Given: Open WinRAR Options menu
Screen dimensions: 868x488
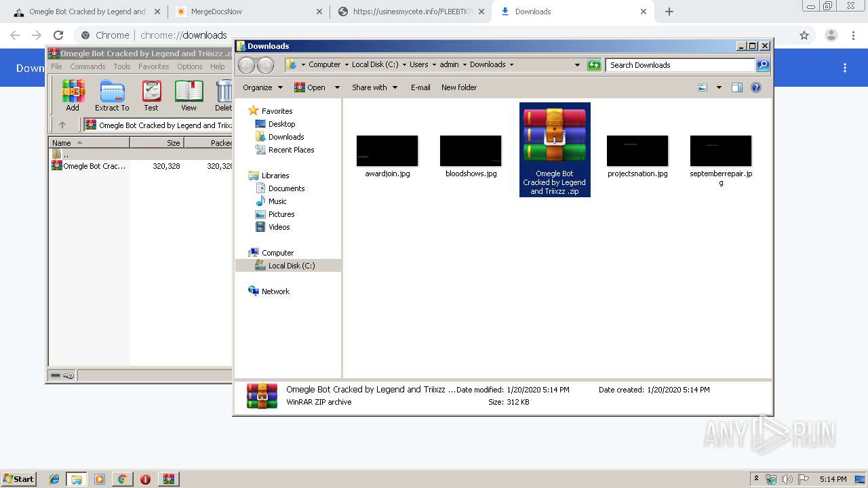Looking at the screenshot, I should (190, 66).
